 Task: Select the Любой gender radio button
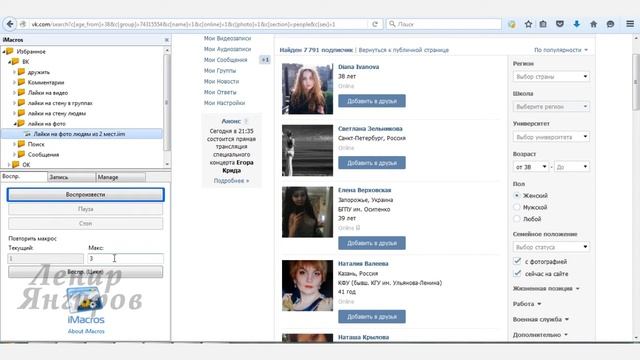517,219
